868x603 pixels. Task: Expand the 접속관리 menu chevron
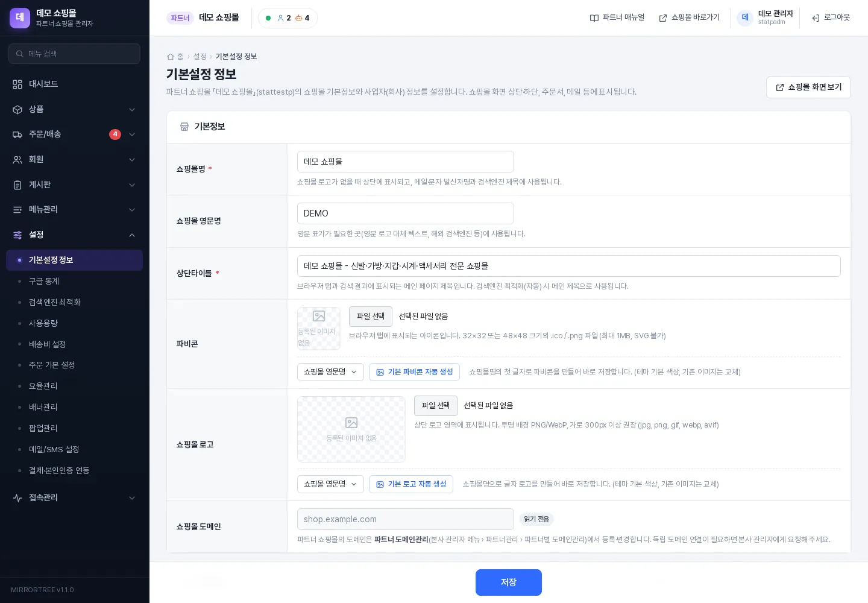click(x=132, y=498)
